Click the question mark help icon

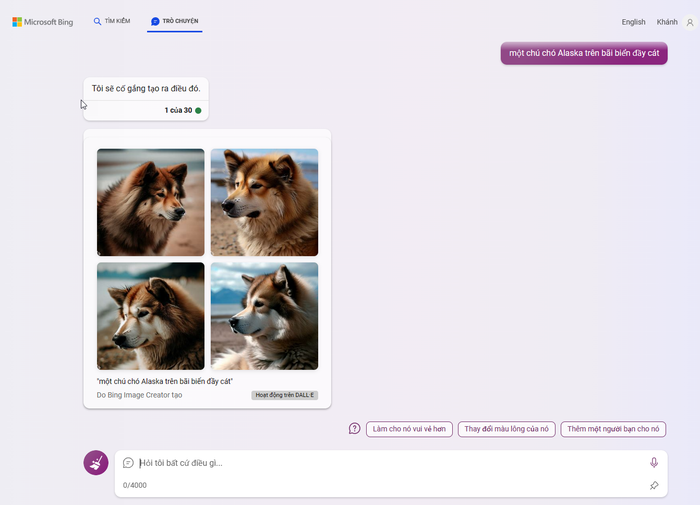click(x=354, y=429)
